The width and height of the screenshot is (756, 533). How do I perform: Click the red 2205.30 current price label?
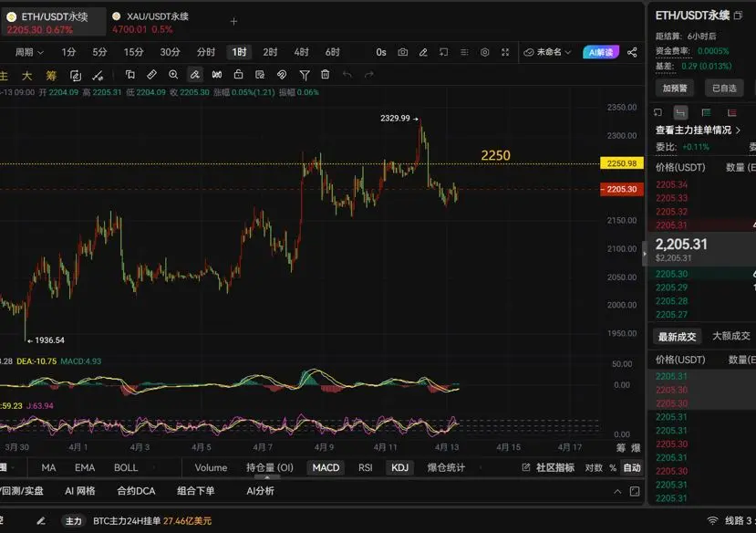tap(621, 189)
